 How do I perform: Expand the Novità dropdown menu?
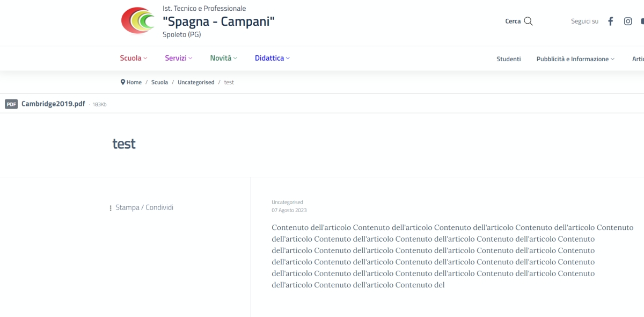223,58
